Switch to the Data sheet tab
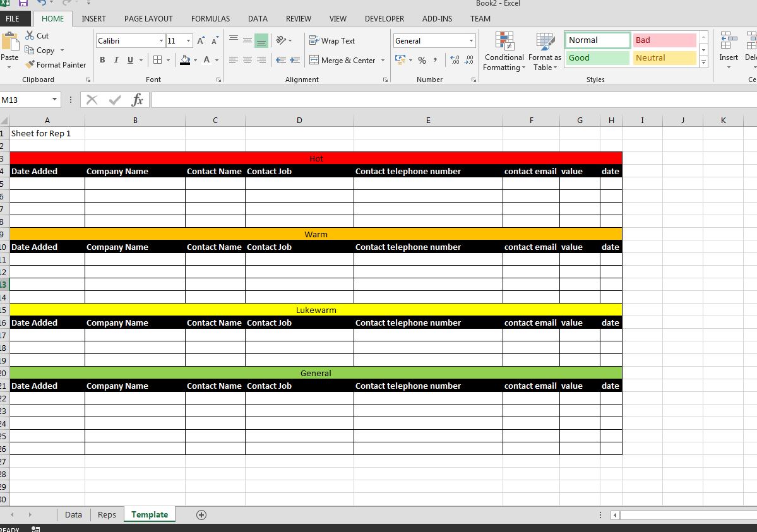 73,514
